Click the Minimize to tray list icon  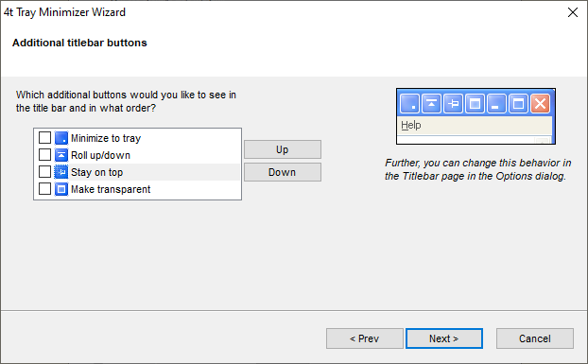coord(61,138)
